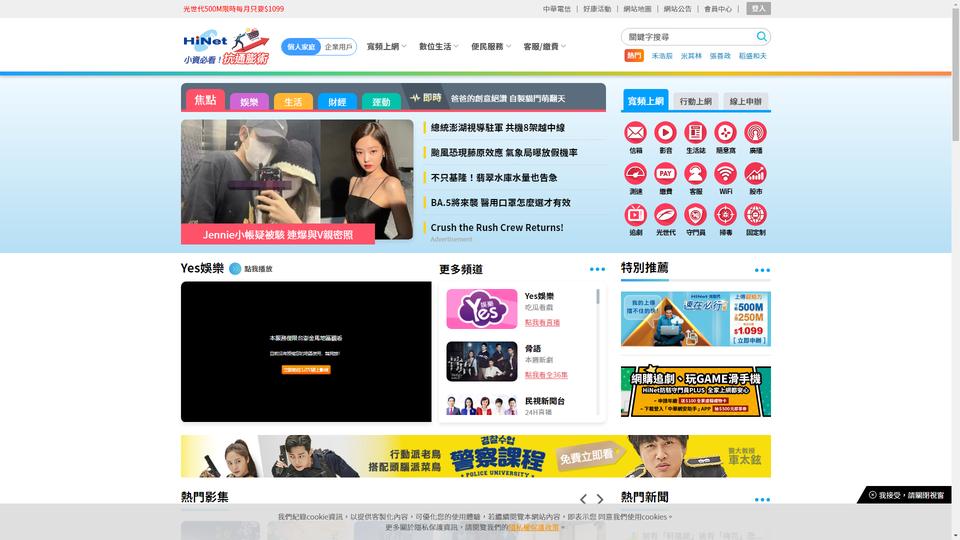Click the orange button in video player
The image size is (960, 540).
pos(306,370)
